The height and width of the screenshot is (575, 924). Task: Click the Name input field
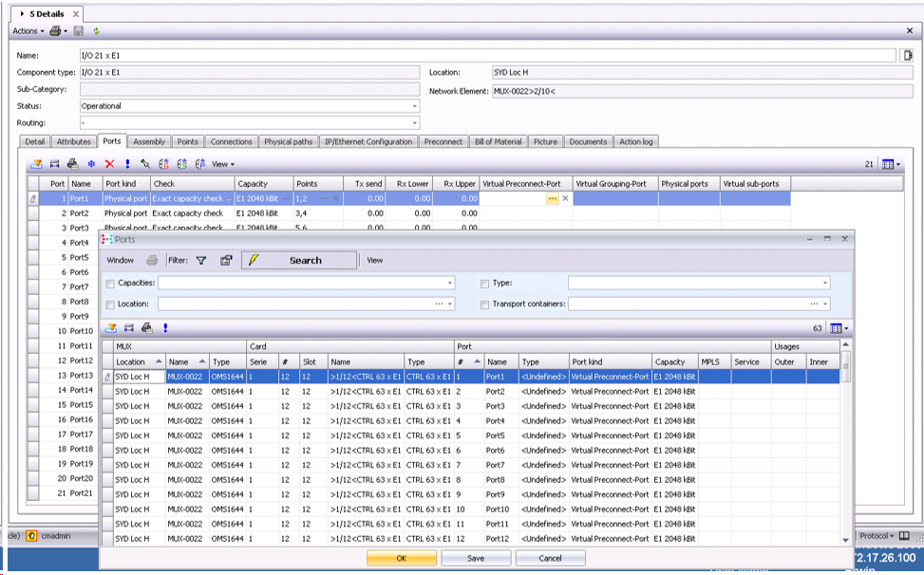click(x=487, y=55)
